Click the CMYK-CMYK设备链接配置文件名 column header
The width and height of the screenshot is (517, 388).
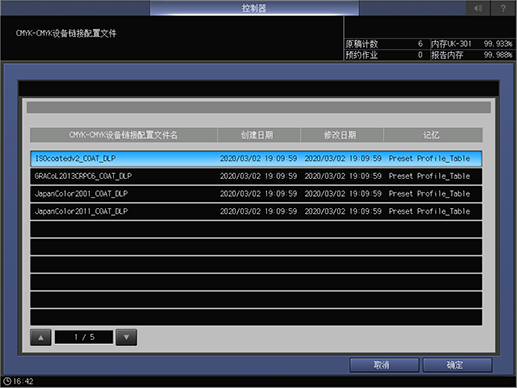coord(124,135)
